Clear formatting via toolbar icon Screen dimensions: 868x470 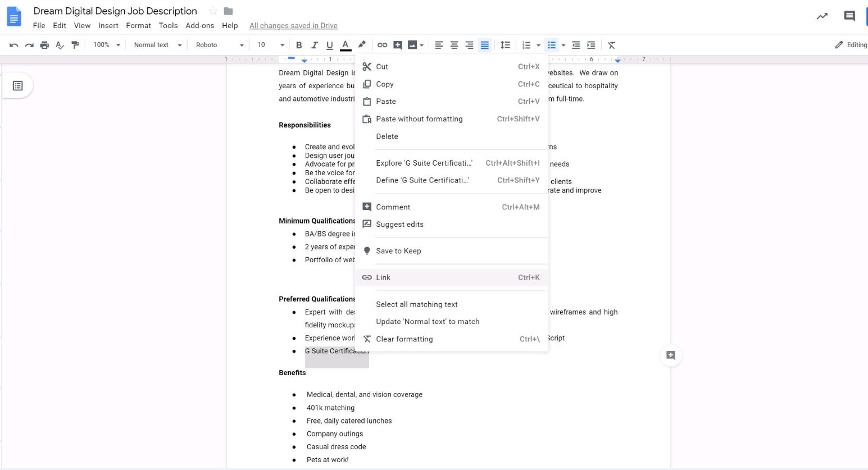click(612, 45)
